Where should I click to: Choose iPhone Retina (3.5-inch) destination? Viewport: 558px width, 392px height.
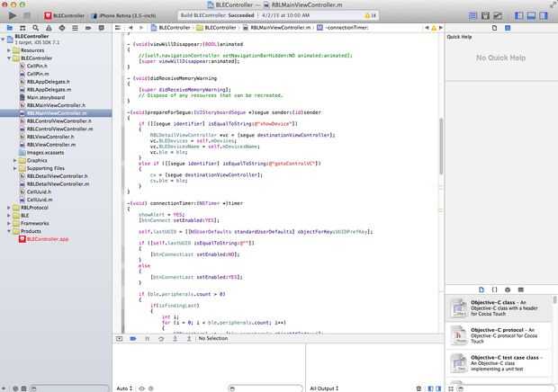(x=124, y=15)
